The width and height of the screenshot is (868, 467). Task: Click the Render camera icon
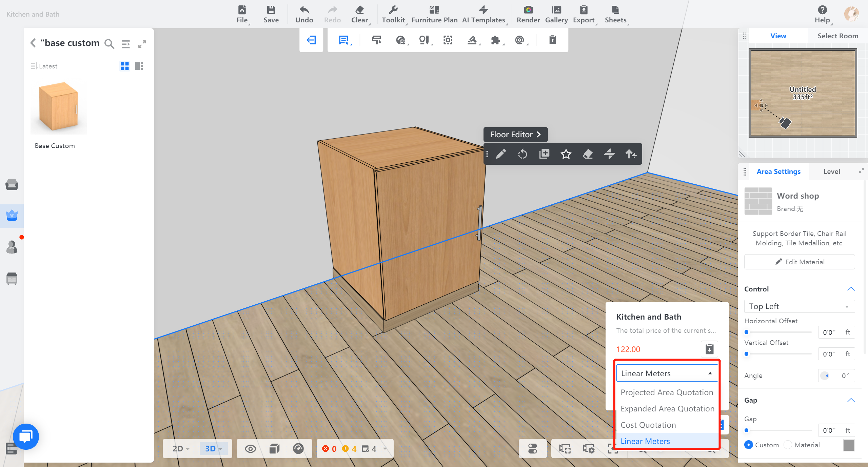[x=528, y=10]
